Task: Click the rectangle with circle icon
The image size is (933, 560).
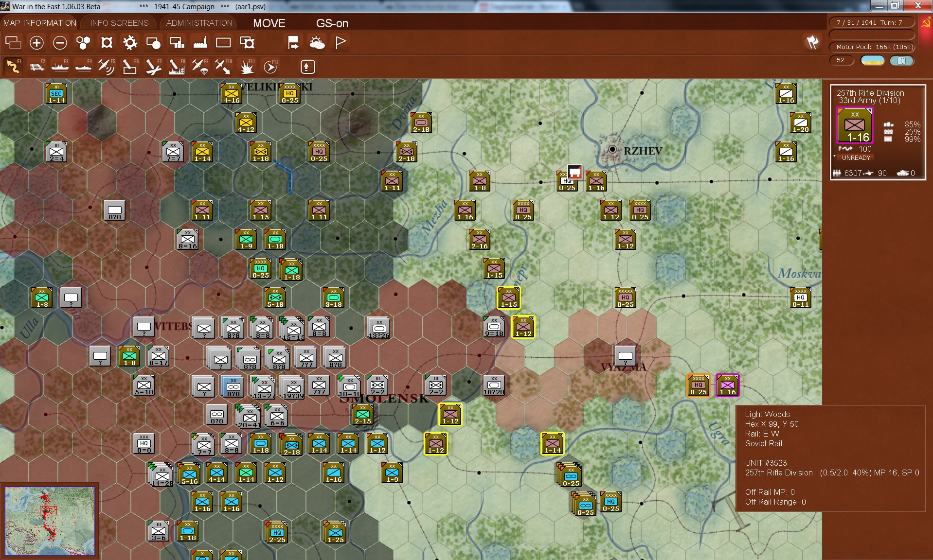Action: point(153,43)
